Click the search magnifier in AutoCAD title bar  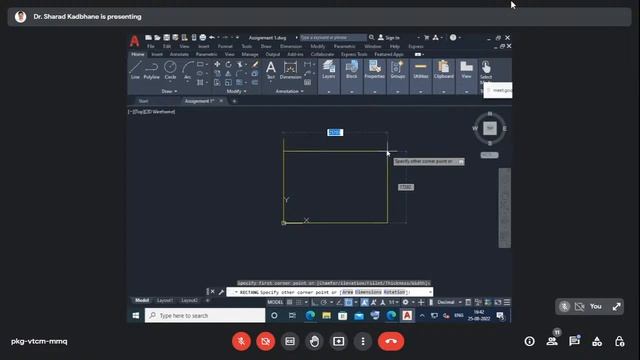[x=371, y=38]
